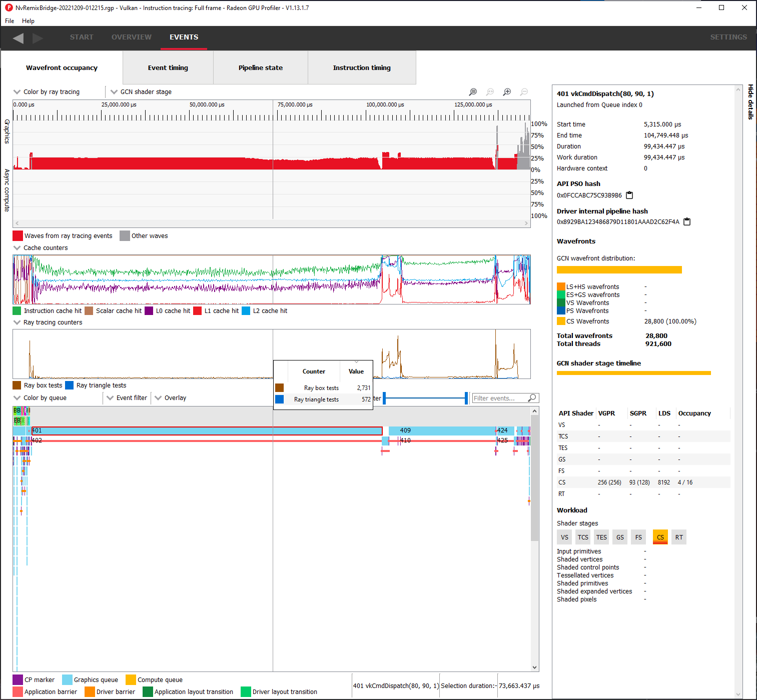757x700 pixels.
Task: Hide the details side panel
Action: coord(750,102)
